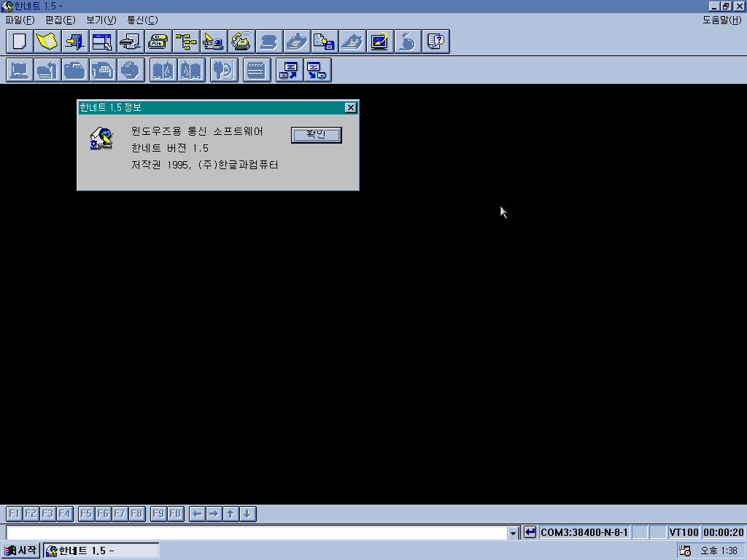The image size is (747, 560).
Task: Click the enter/send arrow icon beside input
Action: pos(530,532)
